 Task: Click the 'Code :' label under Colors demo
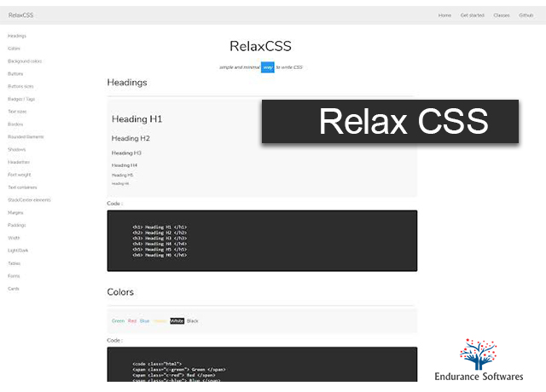[114, 340]
